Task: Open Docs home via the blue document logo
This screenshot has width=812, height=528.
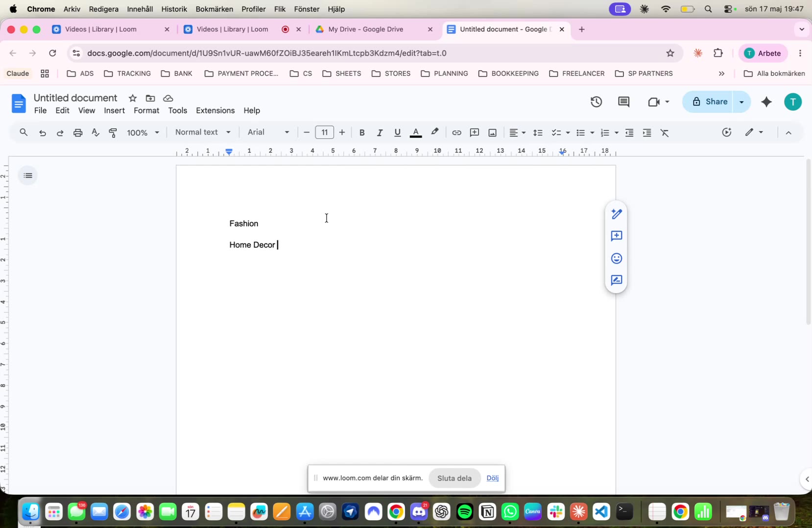Action: (x=19, y=103)
